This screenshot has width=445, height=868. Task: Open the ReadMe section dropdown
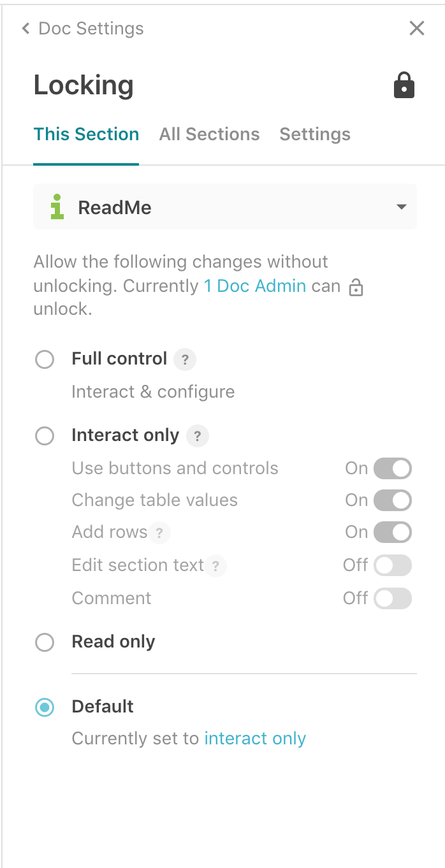pyautogui.click(x=225, y=207)
